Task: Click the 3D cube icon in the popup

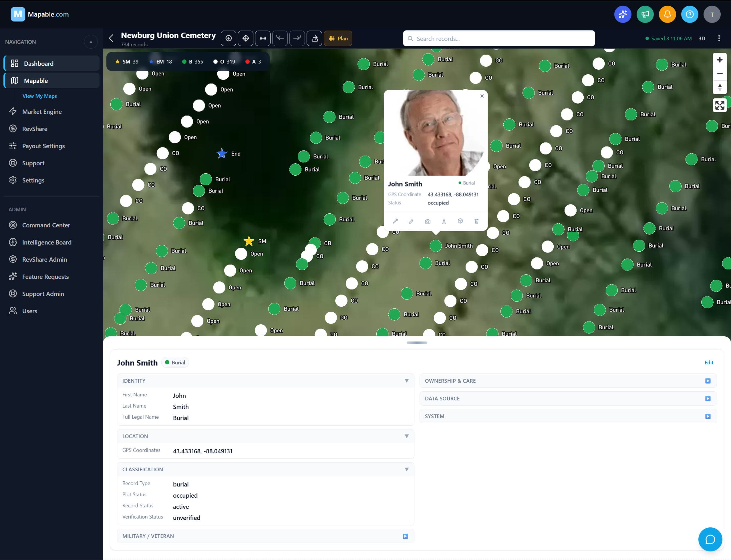Action: [460, 221]
